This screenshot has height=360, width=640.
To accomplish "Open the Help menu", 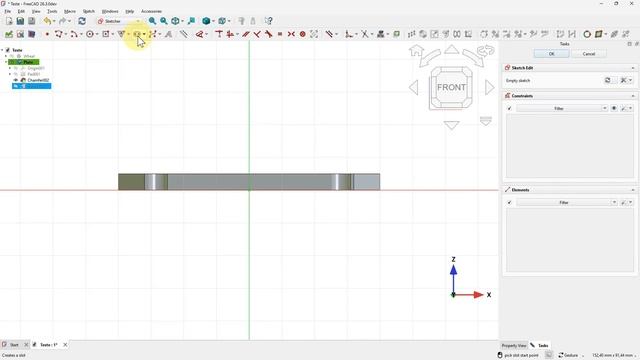I will 129,11.
